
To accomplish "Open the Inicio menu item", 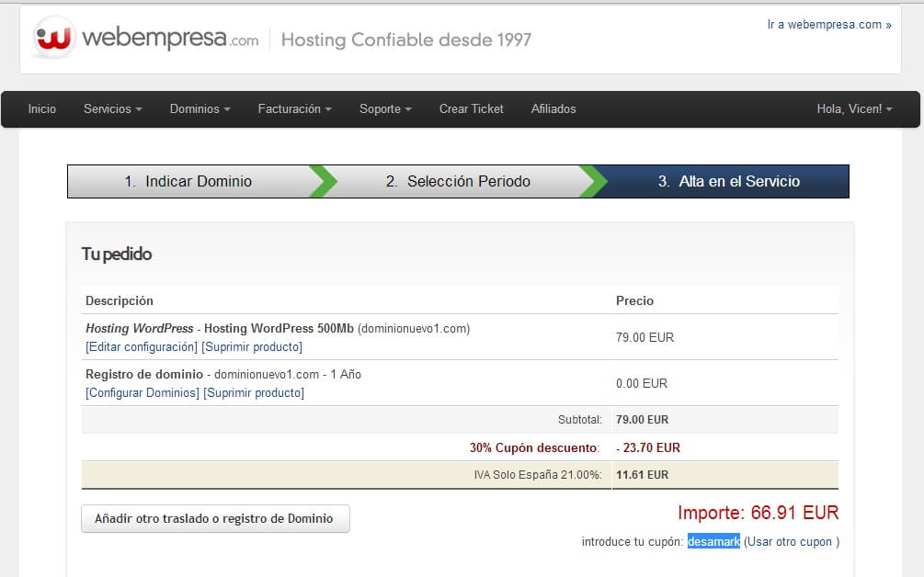I will [42, 109].
